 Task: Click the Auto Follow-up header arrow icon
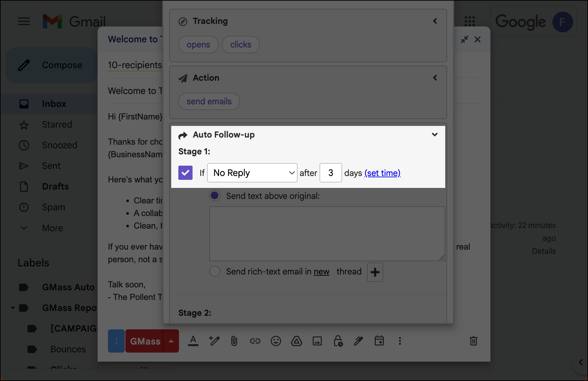click(183, 136)
